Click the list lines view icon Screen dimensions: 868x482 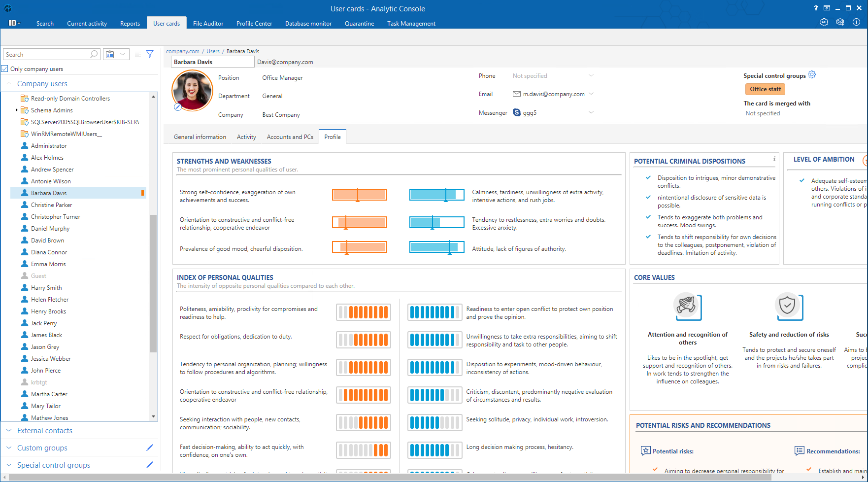(x=138, y=54)
